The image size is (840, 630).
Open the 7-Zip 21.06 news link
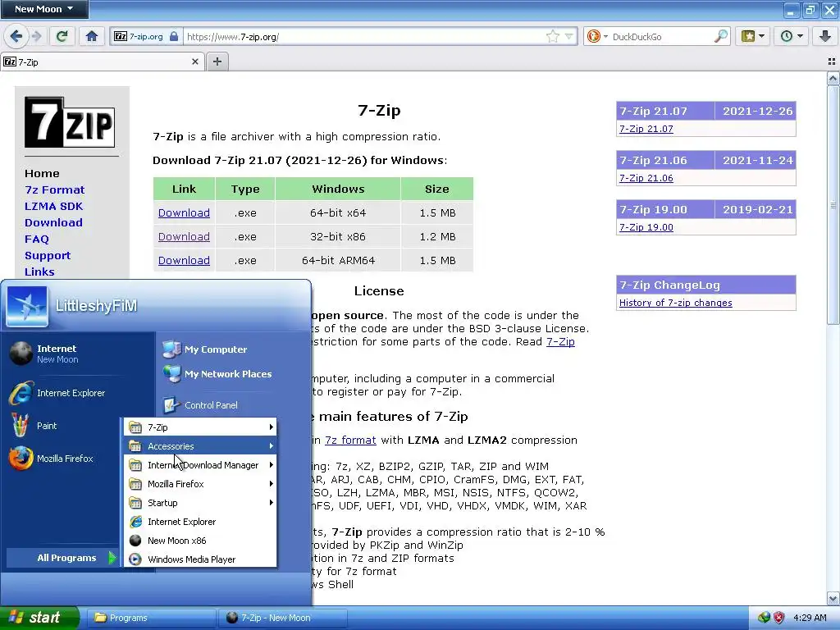coord(646,178)
